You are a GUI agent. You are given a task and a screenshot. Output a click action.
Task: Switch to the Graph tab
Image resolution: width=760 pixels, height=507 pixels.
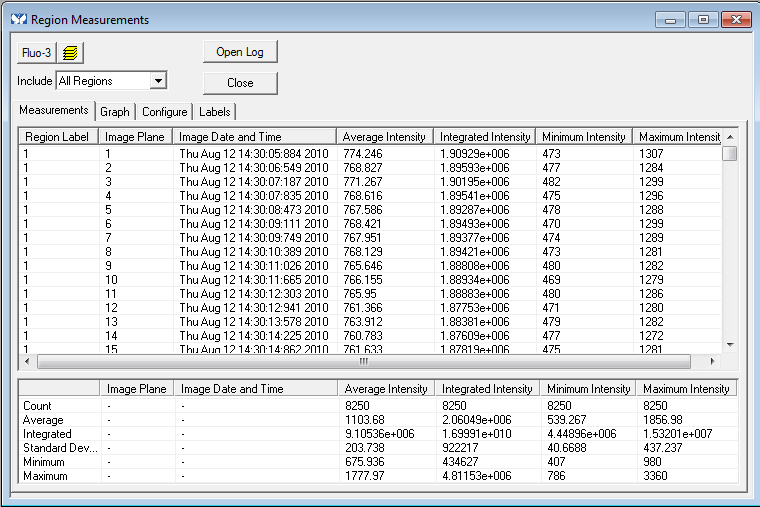(115, 112)
